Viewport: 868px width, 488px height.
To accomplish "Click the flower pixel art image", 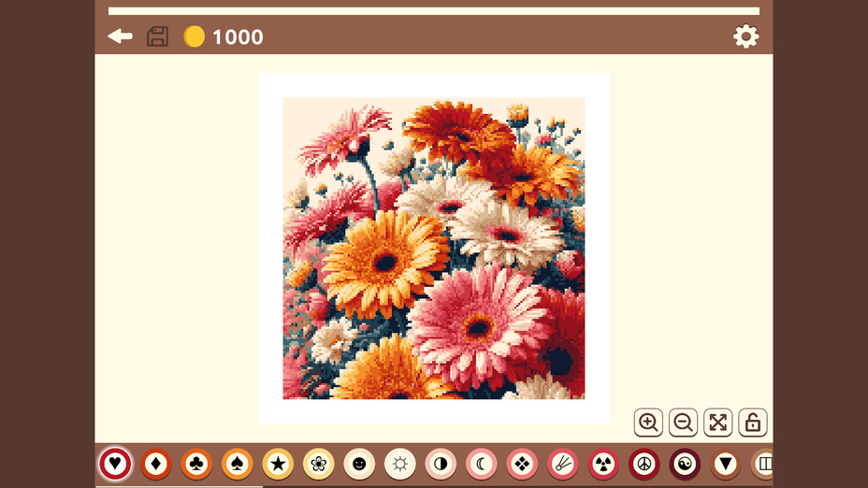I will pos(434,248).
